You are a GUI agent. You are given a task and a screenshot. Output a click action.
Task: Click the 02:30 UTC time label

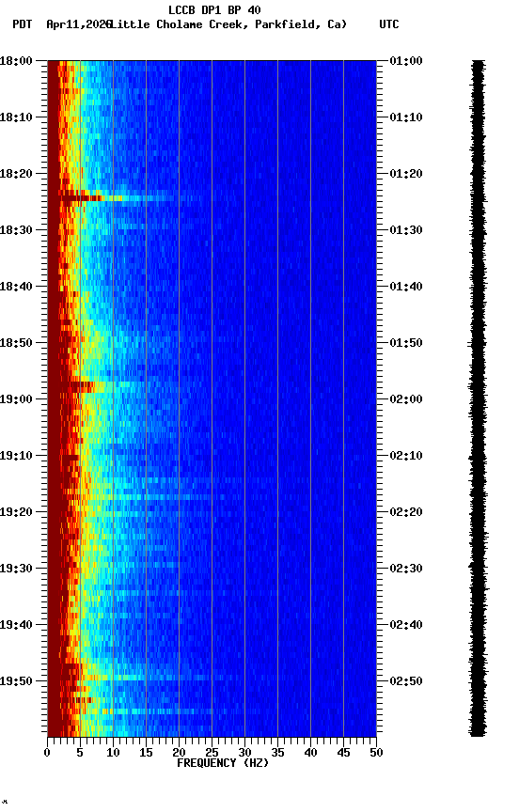point(406,569)
